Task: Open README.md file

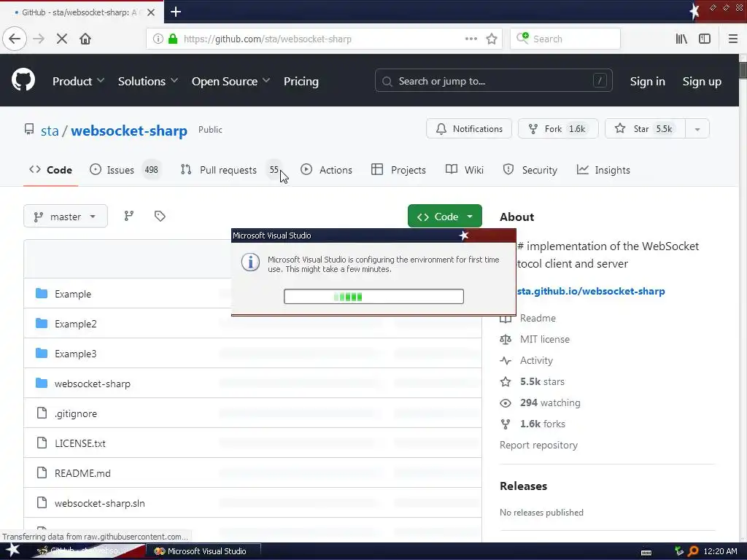Action: click(82, 473)
